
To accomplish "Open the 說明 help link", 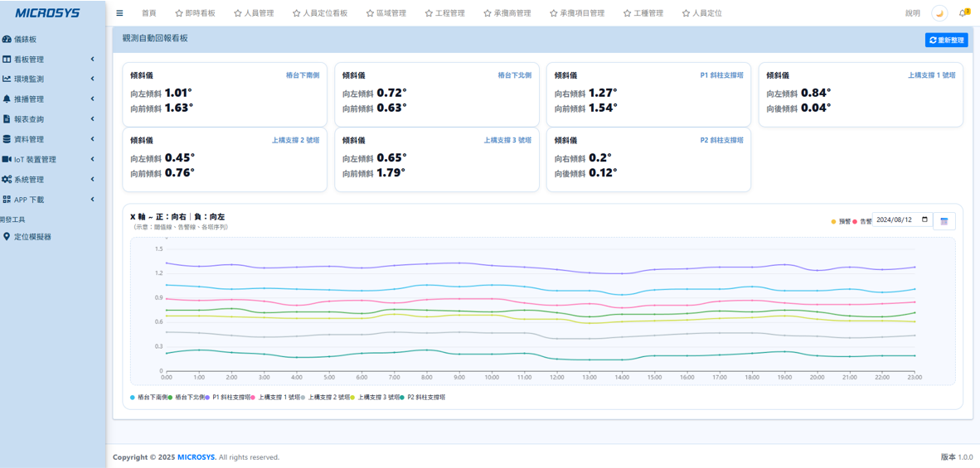I will pos(912,13).
